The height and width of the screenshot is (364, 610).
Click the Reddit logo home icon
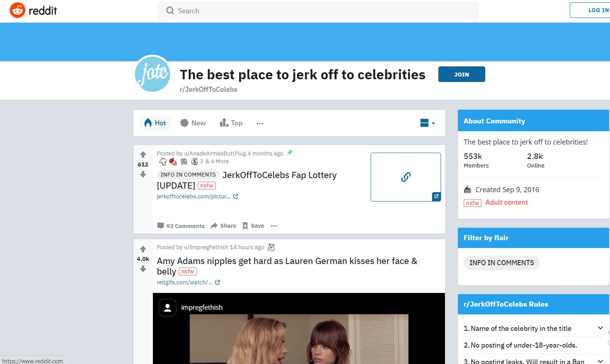pos(17,11)
